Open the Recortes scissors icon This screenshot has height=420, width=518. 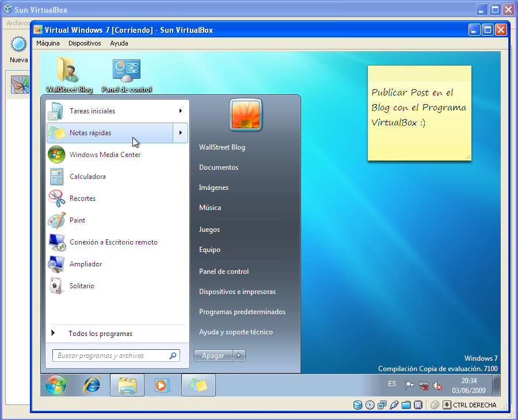(x=56, y=198)
